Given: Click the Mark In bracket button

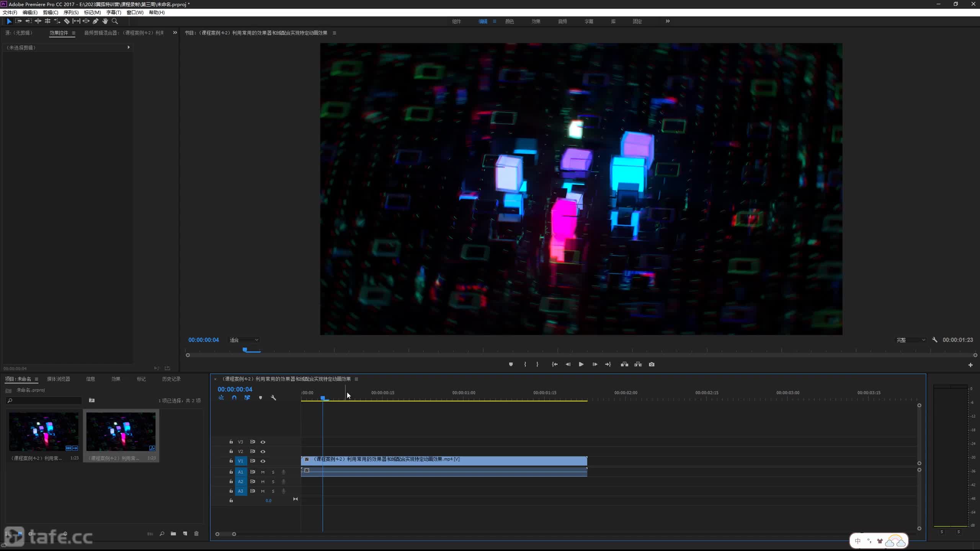Looking at the screenshot, I should [525, 364].
